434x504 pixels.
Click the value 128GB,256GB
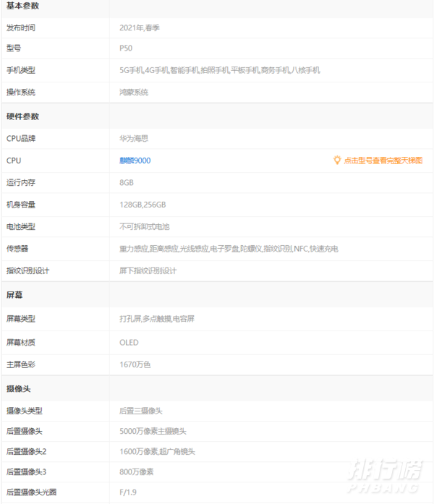click(142, 205)
